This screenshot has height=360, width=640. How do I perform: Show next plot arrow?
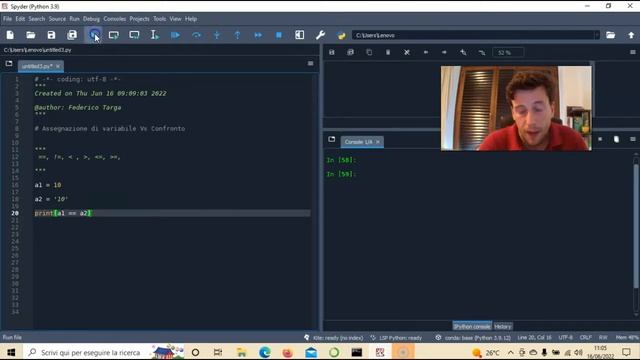(444, 52)
